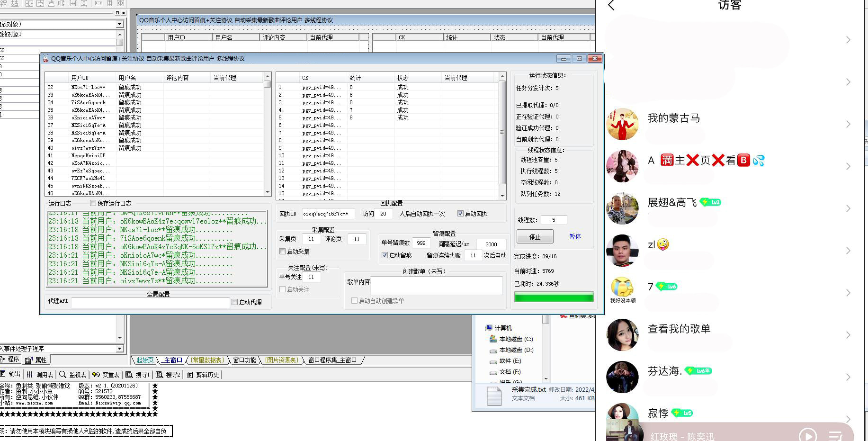Open the 窗口程序集_主窗口 tab
This screenshot has height=441, width=868.
pyautogui.click(x=332, y=360)
